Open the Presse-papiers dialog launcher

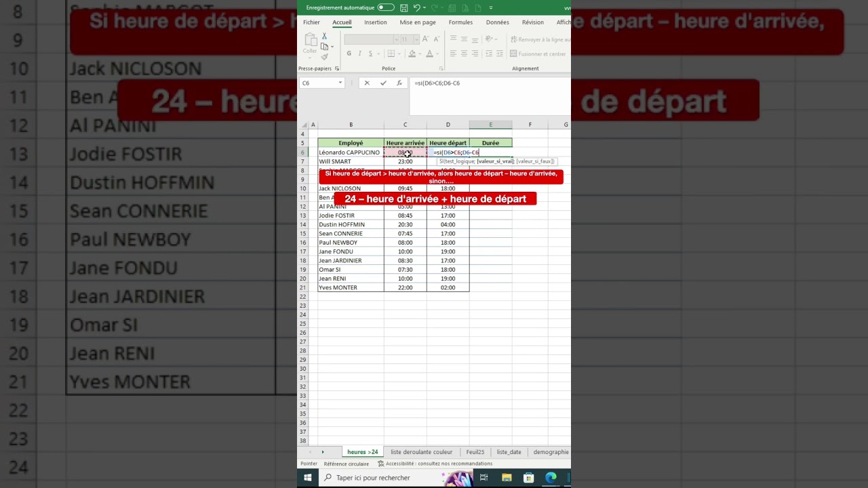[337, 68]
